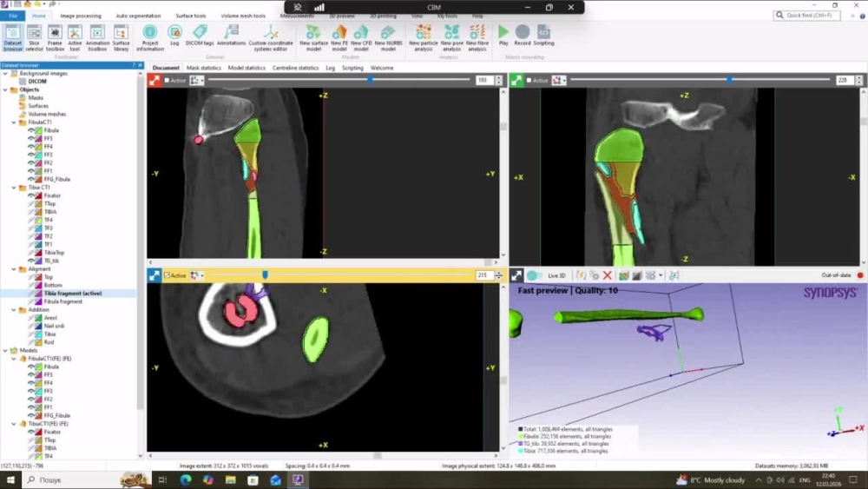868x489 pixels.
Task: Collapse the Addition folder
Action: tap(15, 309)
